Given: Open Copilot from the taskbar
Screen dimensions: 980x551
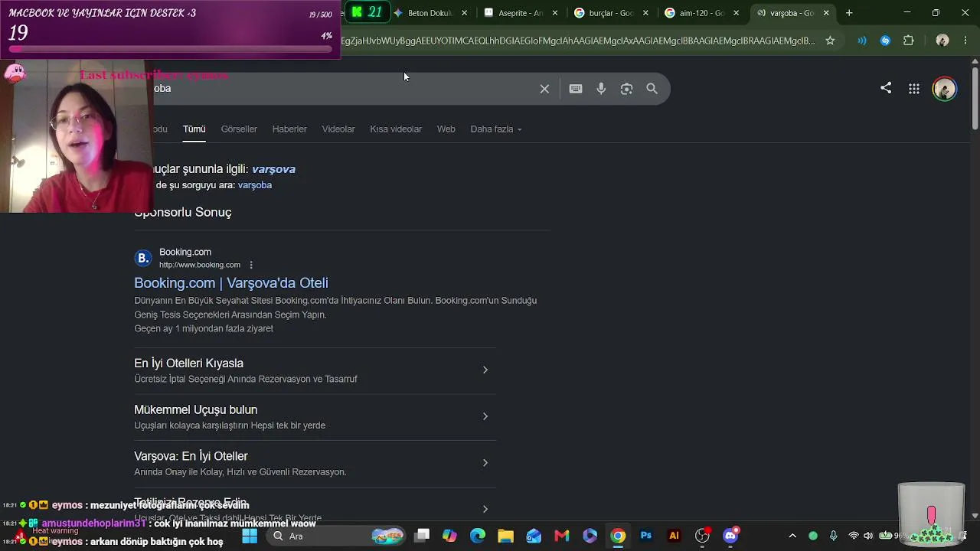Looking at the screenshot, I should coord(449,536).
